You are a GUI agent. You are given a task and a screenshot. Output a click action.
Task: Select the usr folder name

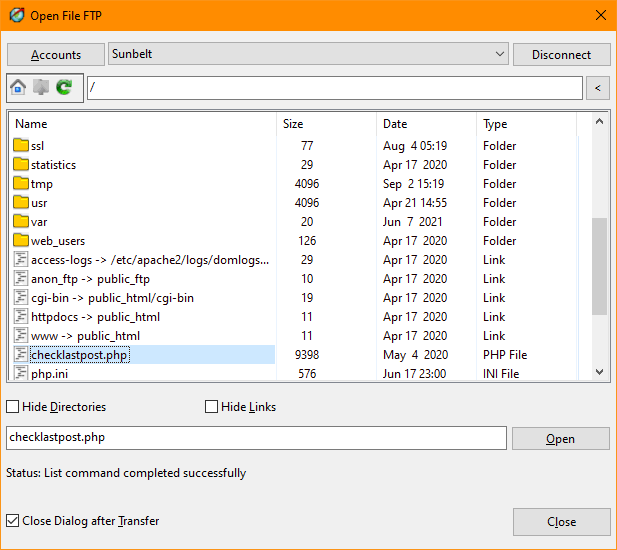39,203
